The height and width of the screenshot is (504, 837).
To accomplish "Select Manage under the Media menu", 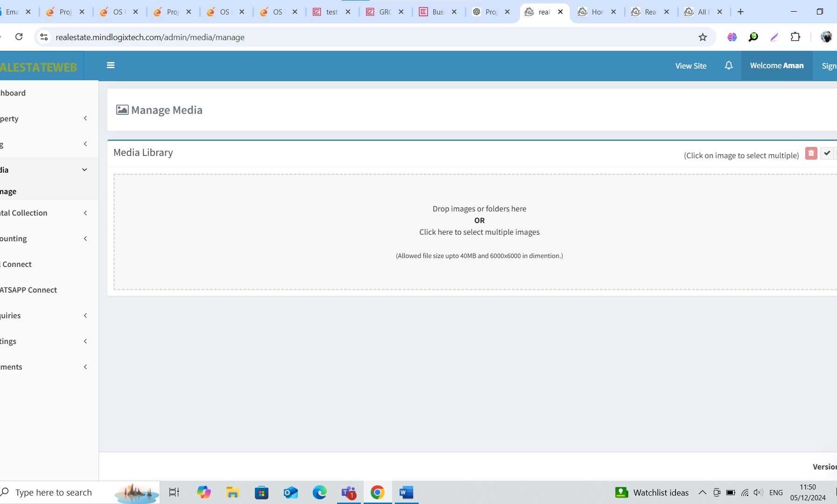I will 49,191.
